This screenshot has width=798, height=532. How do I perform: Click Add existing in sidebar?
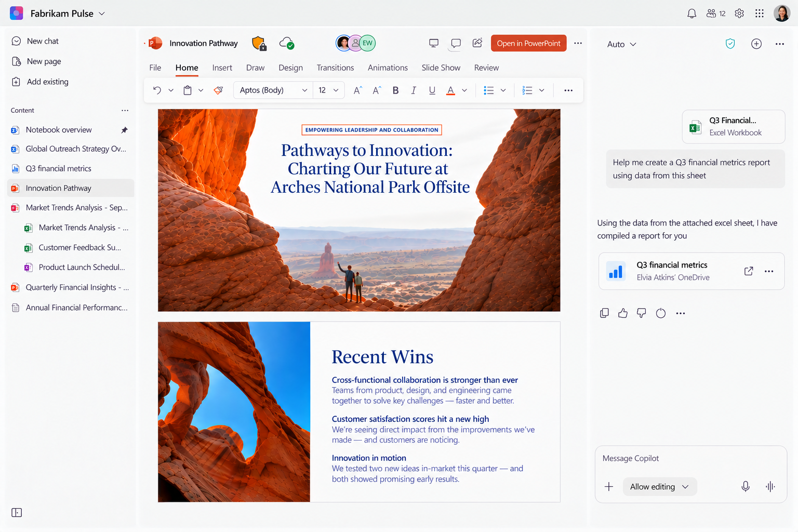(41, 82)
